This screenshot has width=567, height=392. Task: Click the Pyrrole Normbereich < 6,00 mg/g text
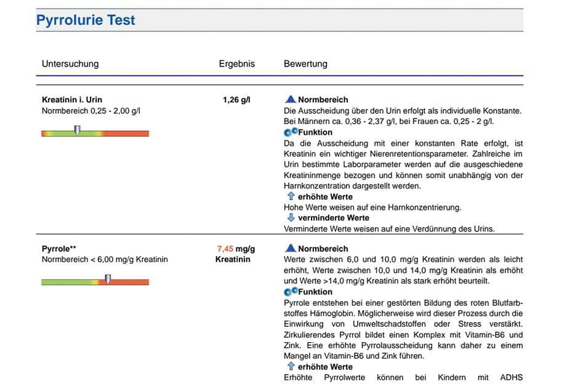(x=105, y=259)
